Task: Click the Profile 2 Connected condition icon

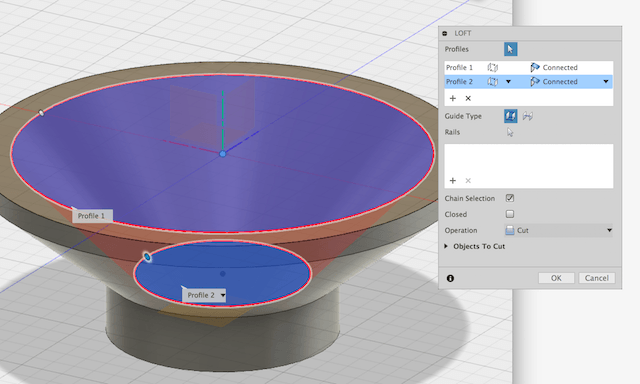Action: point(535,82)
